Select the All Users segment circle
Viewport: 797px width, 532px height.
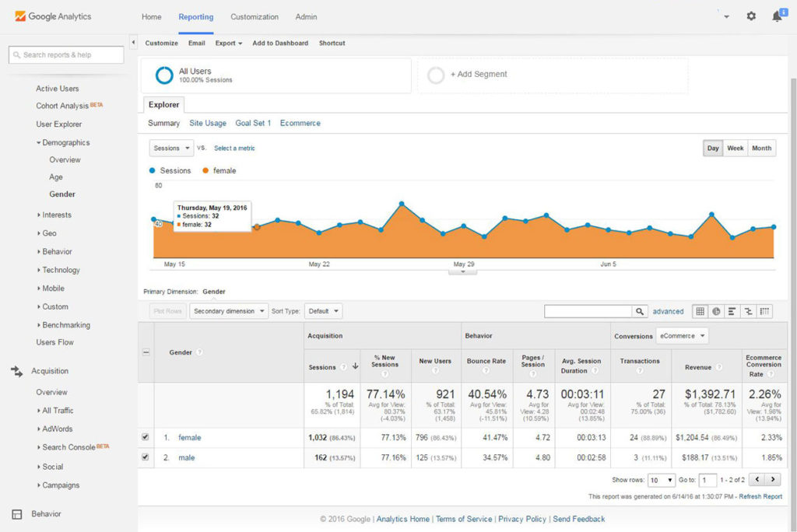(x=163, y=75)
